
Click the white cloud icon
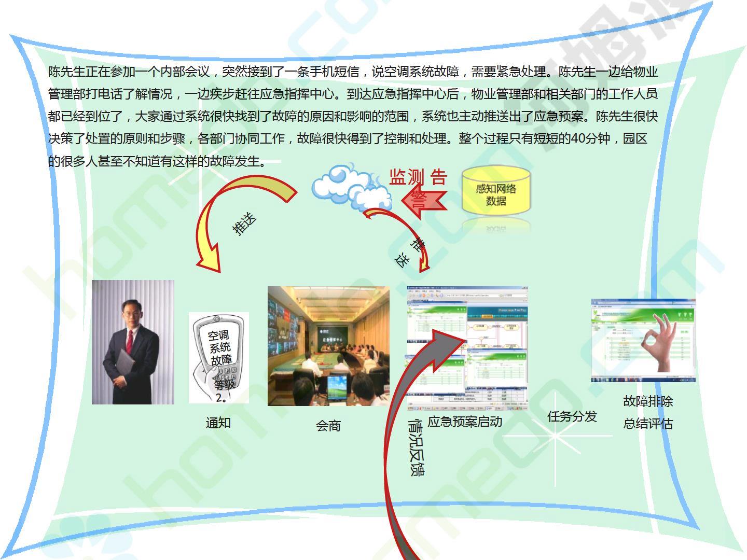point(350,188)
